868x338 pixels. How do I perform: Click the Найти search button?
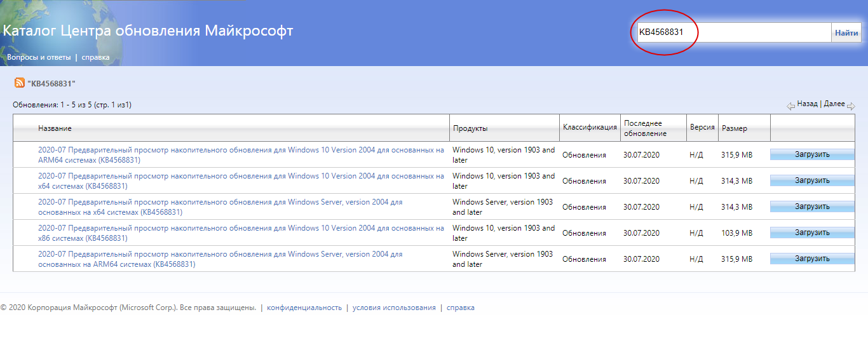tap(846, 32)
